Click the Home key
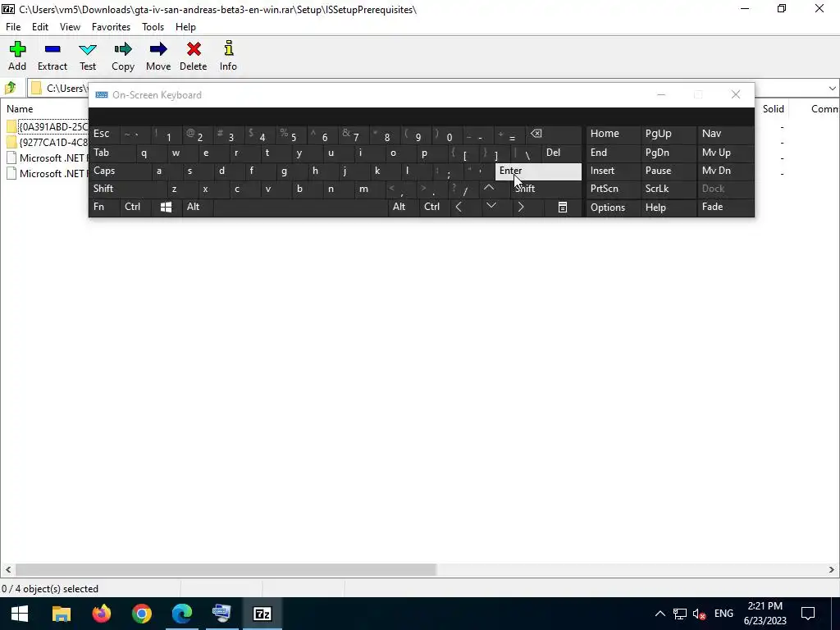This screenshot has width=840, height=630. (613, 134)
